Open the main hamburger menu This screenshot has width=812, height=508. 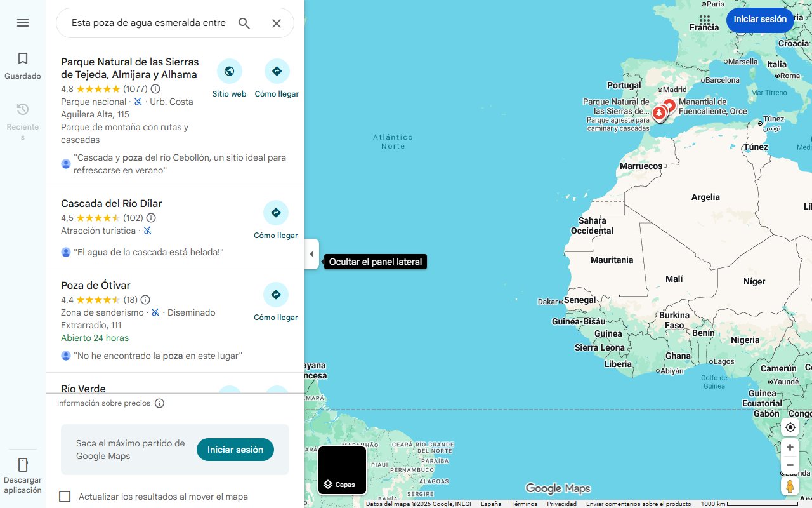23,23
